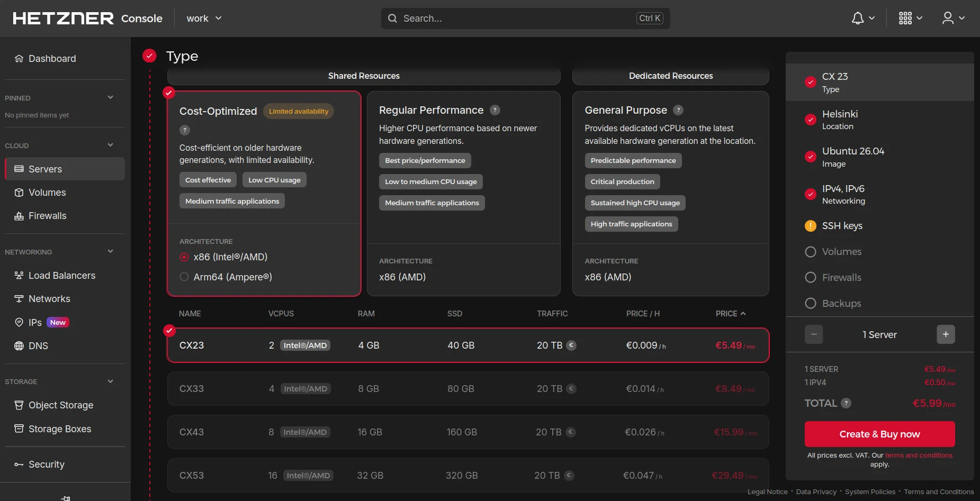This screenshot has height=501, width=980.
Task: Select x86 (Intel/AMD) architecture
Action: click(x=184, y=257)
